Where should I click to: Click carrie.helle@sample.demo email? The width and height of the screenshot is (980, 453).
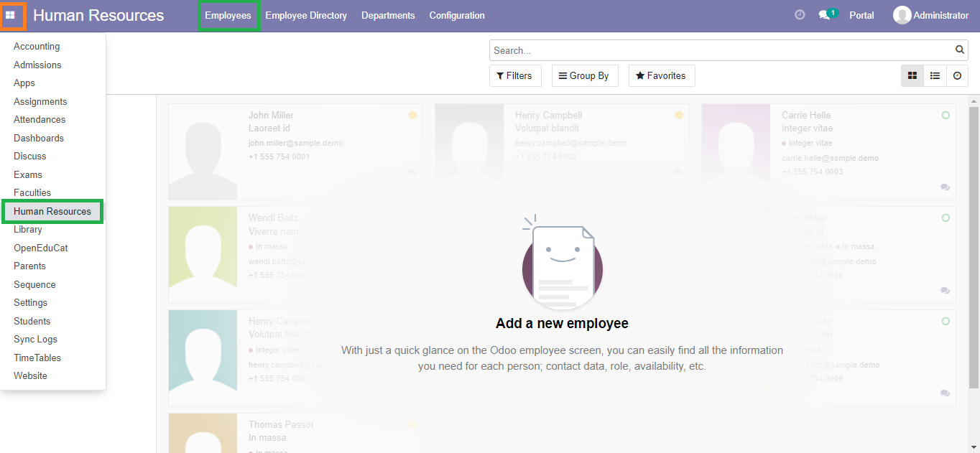pos(830,158)
